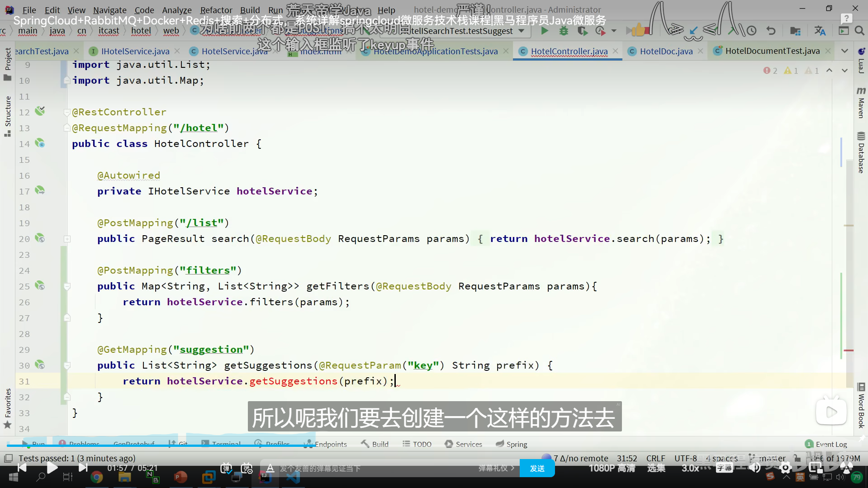The image size is (868, 488).
Task: Collapse the getFilters method at line 25
Action: pos(67,286)
